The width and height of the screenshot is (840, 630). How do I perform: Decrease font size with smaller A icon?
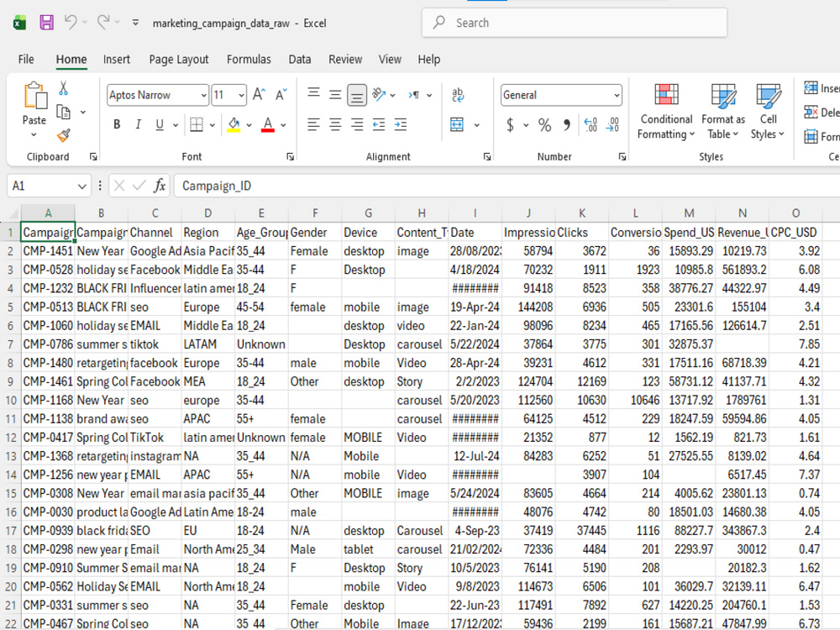[x=281, y=95]
